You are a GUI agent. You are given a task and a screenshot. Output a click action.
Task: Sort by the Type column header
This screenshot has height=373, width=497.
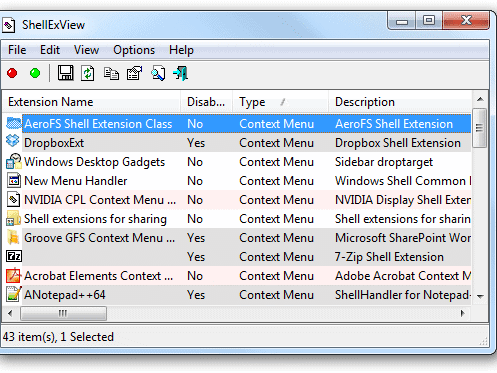point(281,102)
